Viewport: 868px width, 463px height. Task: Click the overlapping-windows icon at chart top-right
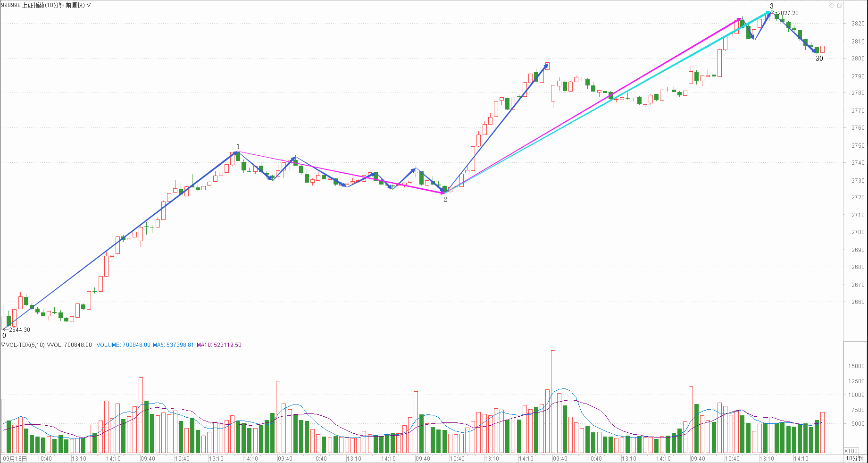point(840,5)
